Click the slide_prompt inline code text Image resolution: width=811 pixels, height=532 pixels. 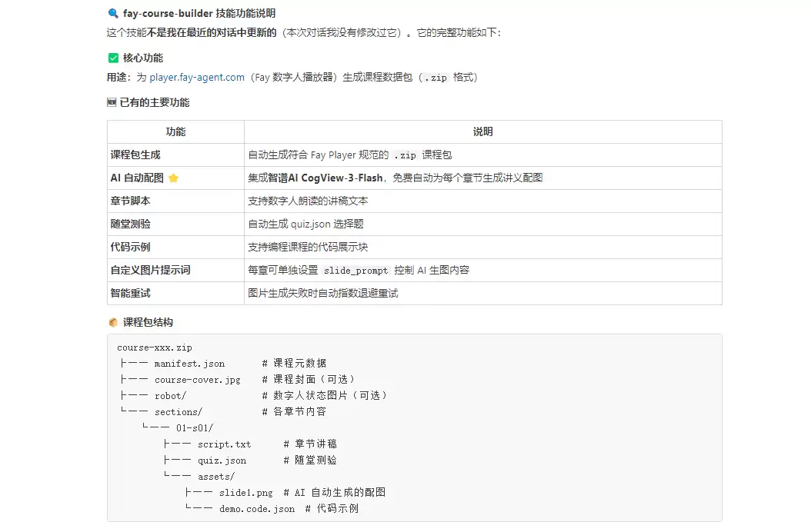click(x=355, y=271)
